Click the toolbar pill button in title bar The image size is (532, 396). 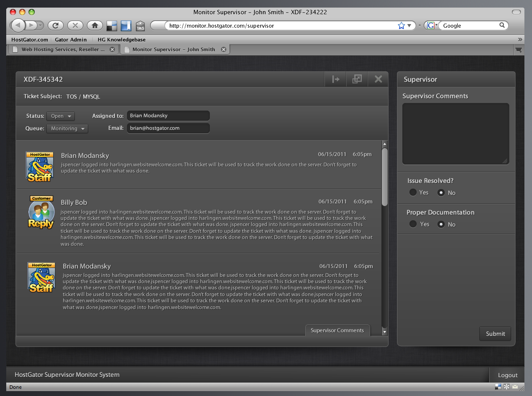(516, 12)
